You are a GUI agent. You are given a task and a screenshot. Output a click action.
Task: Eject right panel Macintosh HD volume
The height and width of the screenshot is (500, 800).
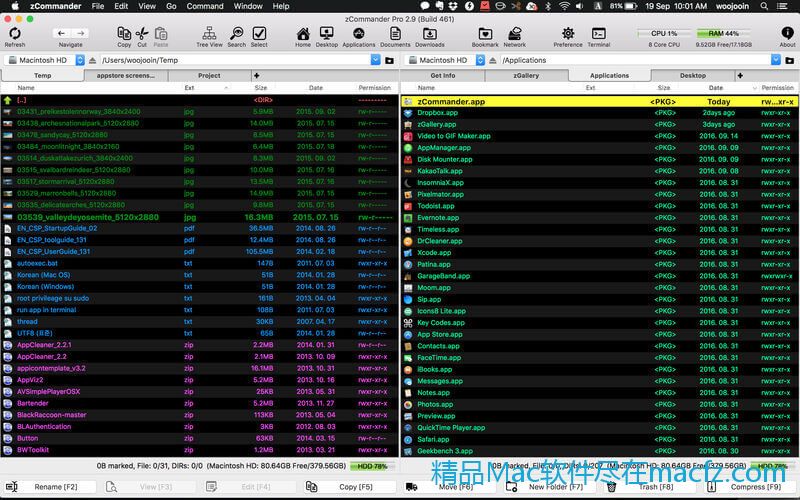(x=493, y=60)
